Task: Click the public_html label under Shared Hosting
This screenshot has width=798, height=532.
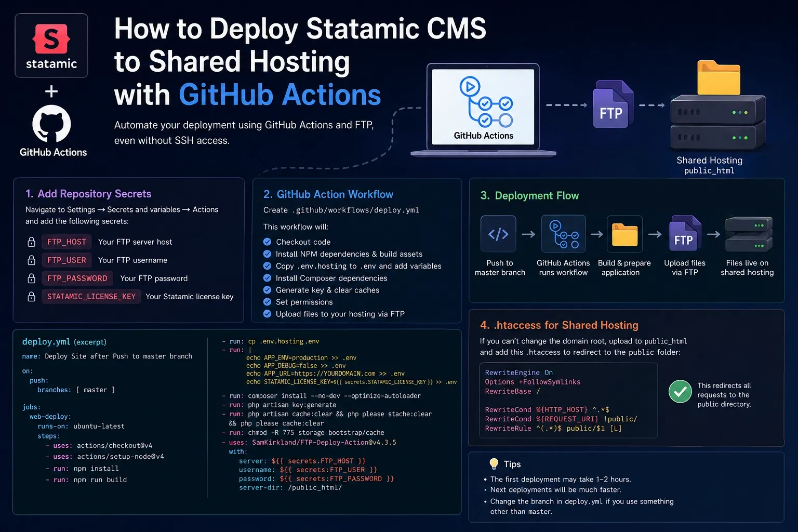Action: point(709,171)
